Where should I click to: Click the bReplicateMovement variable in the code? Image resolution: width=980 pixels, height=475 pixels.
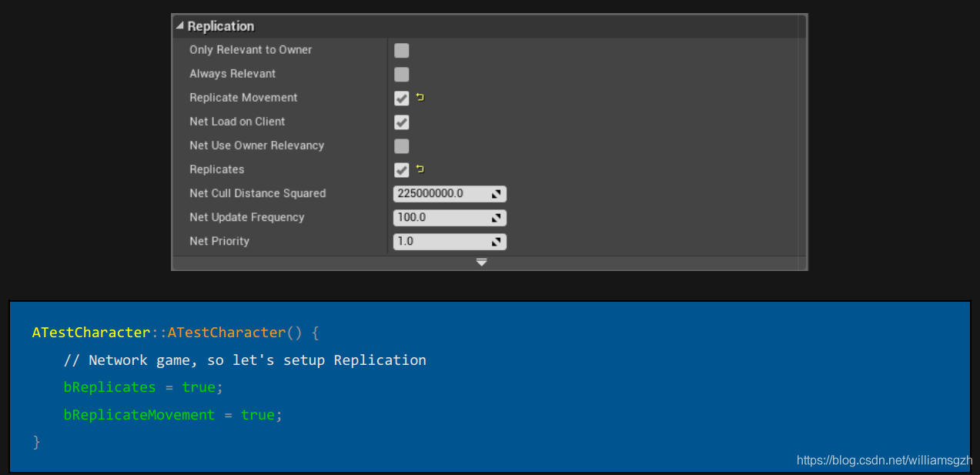[x=139, y=414]
